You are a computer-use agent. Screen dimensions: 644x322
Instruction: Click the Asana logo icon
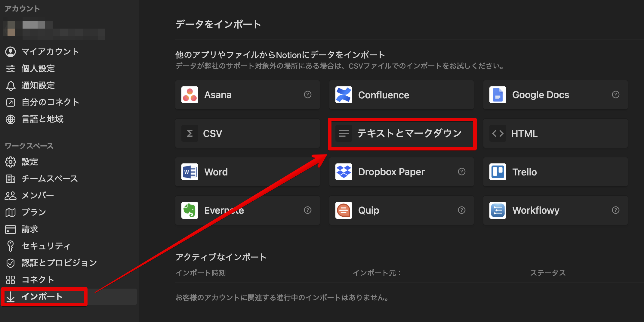click(190, 95)
